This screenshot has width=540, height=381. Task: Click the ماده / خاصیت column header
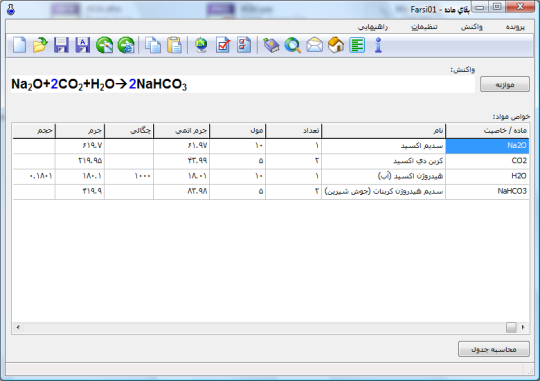[487, 131]
